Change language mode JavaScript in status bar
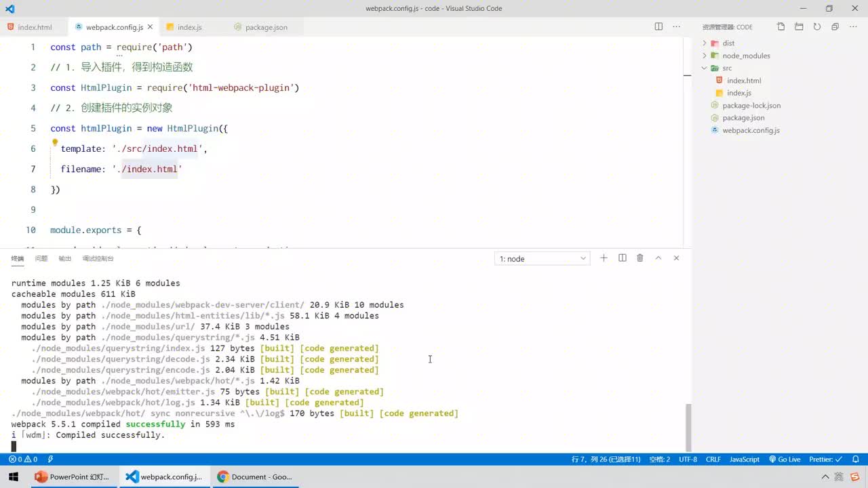Viewport: 868px width, 488px height. point(745,459)
